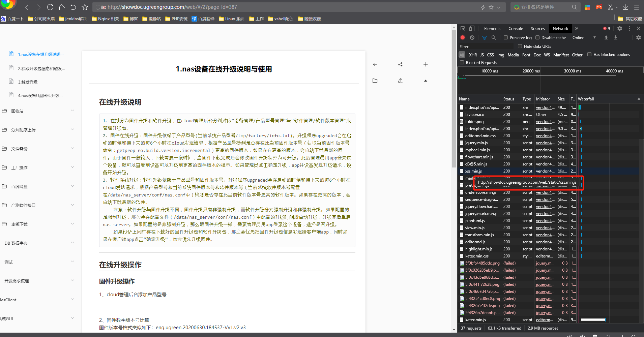Switch to the Console tab
This screenshot has width=644, height=337.
(x=516, y=28)
